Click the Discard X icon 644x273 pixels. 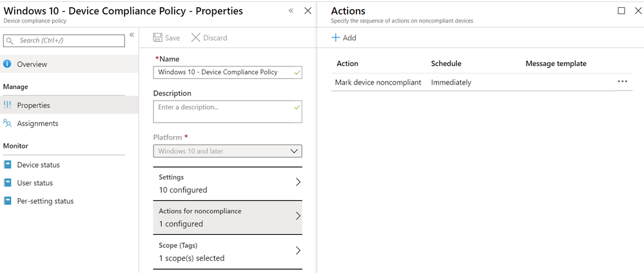195,38
